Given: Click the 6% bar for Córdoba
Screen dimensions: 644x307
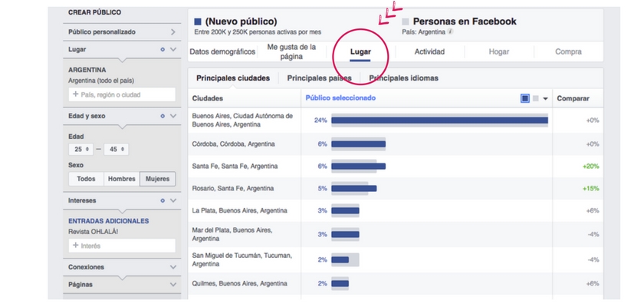Looking at the screenshot, I should tap(358, 144).
